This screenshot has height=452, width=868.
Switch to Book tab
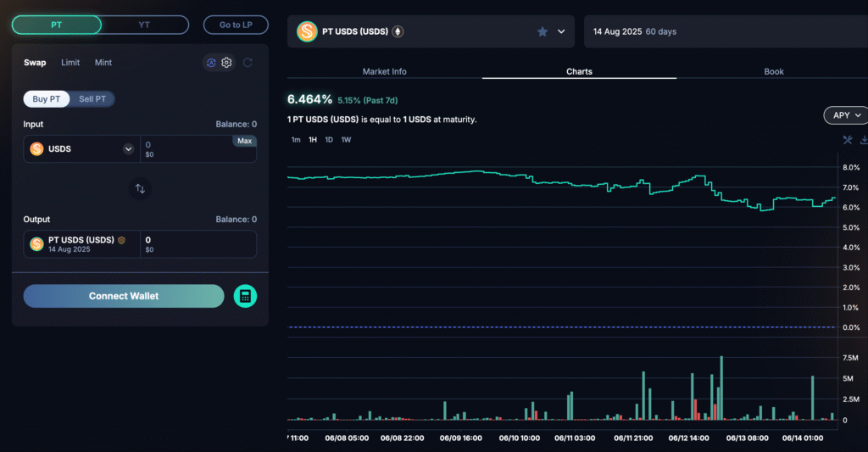point(774,71)
